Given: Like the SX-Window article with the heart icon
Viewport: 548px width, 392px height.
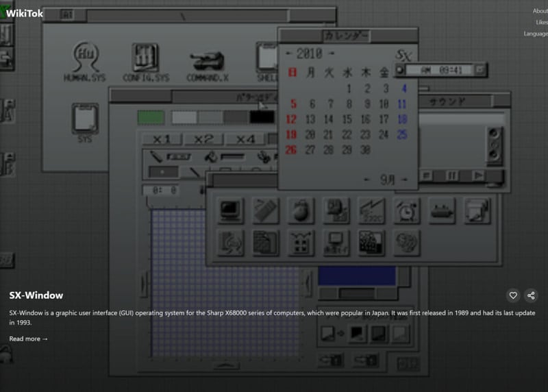Looking at the screenshot, I should (x=513, y=295).
